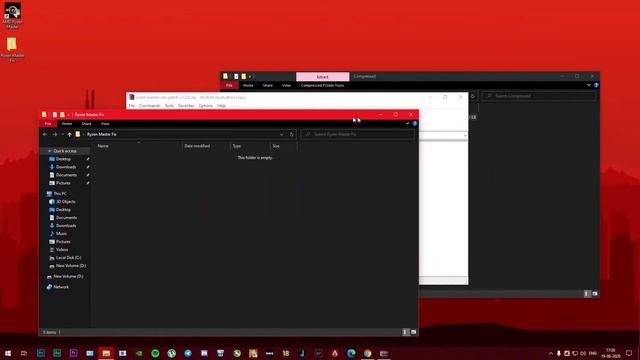Switch Ryzen Master Fix window to large icons view
640x360 pixels.
pos(413,332)
